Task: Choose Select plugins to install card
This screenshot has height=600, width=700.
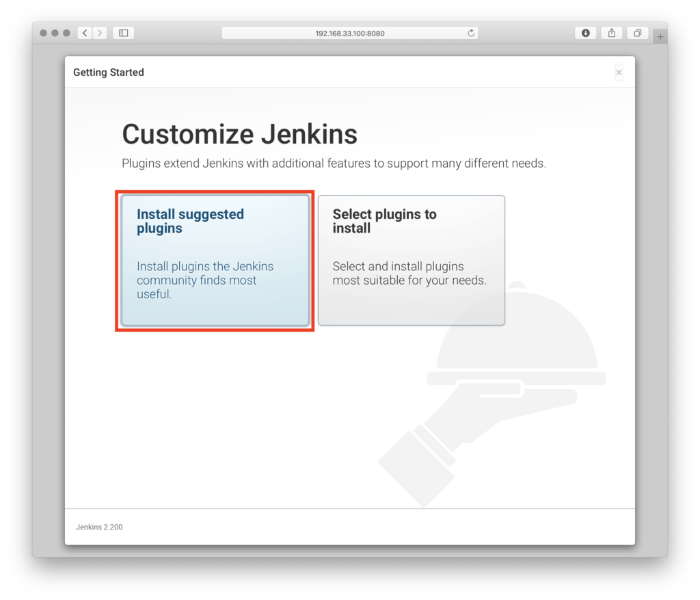Action: click(x=411, y=261)
